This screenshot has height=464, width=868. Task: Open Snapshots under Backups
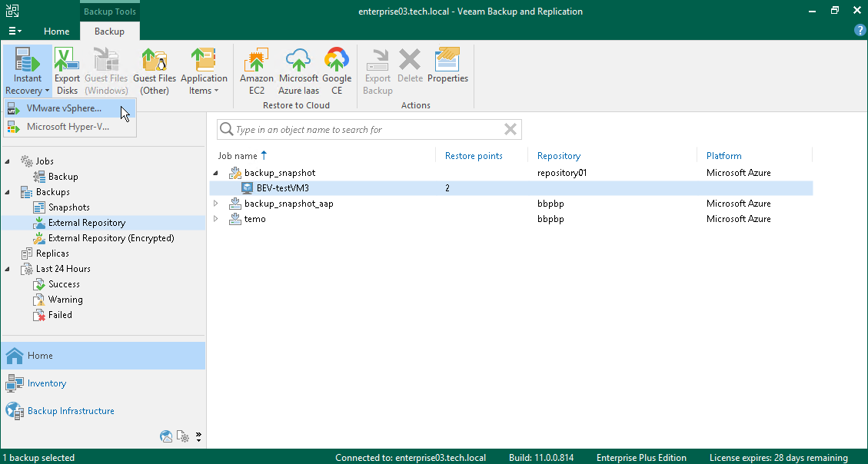pos(68,207)
